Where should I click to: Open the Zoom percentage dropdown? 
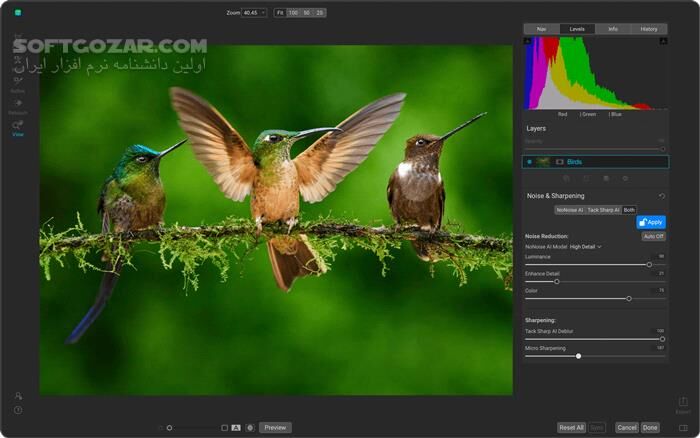pos(255,13)
